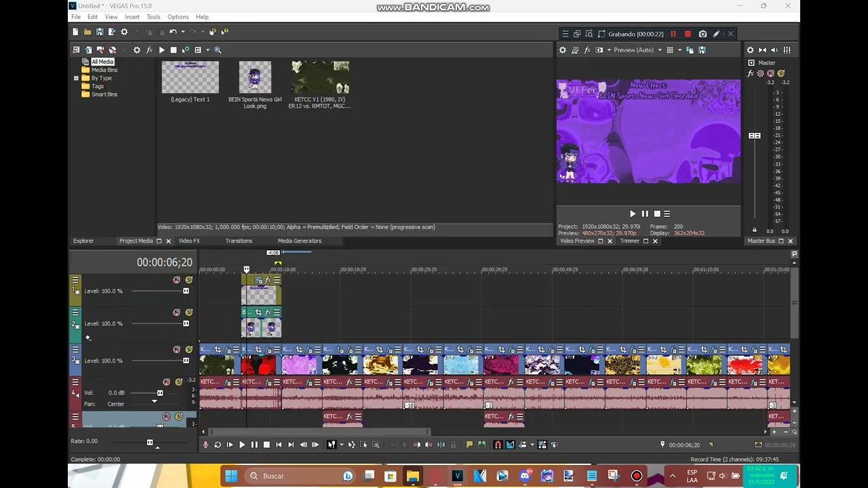The width and height of the screenshot is (868, 488).
Task: Stop the Bandicam recording
Action: 688,34
